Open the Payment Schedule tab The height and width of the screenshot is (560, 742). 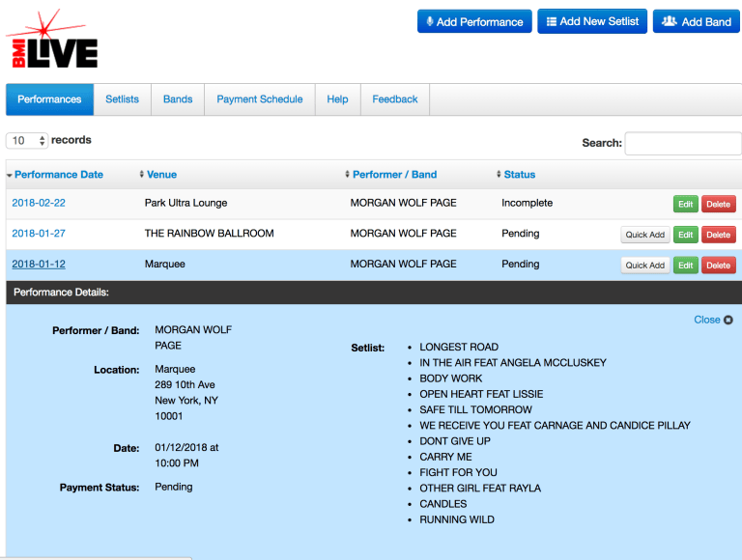click(260, 99)
